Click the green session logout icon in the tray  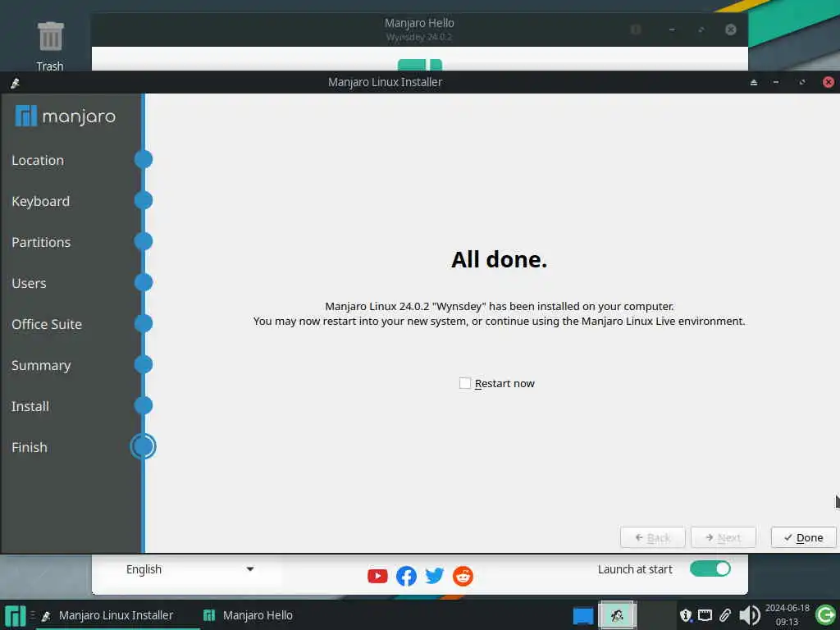(825, 615)
